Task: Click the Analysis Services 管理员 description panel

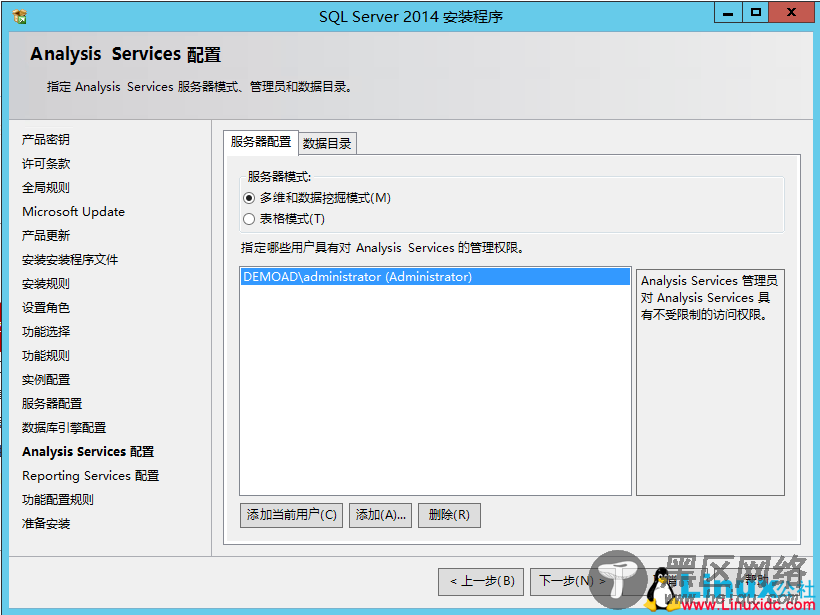Action: (x=710, y=382)
